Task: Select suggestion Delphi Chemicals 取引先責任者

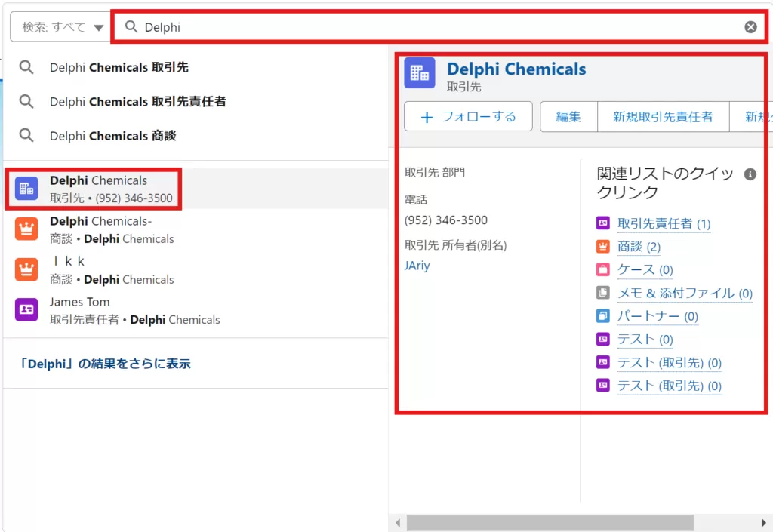Action: pyautogui.click(x=138, y=101)
